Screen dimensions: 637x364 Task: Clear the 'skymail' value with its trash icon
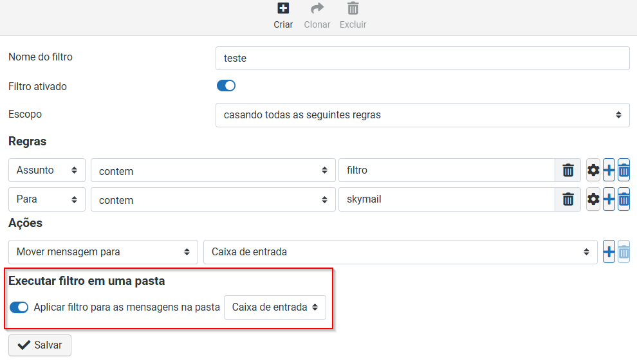coord(568,199)
